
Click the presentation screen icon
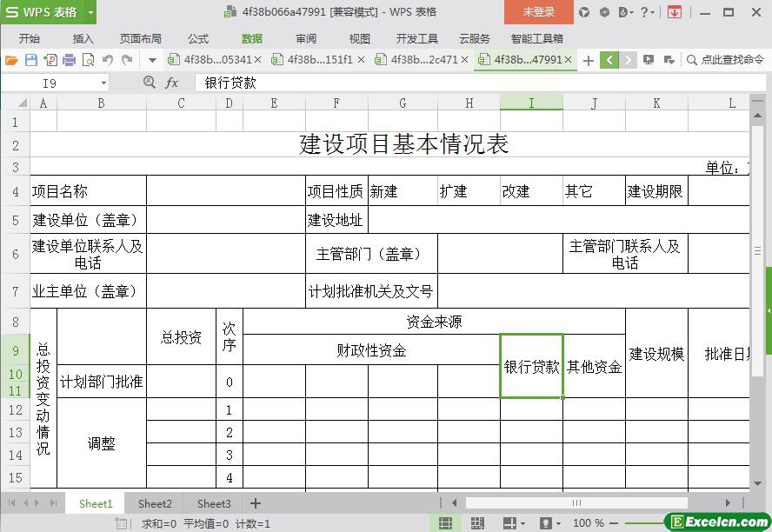[x=649, y=60]
